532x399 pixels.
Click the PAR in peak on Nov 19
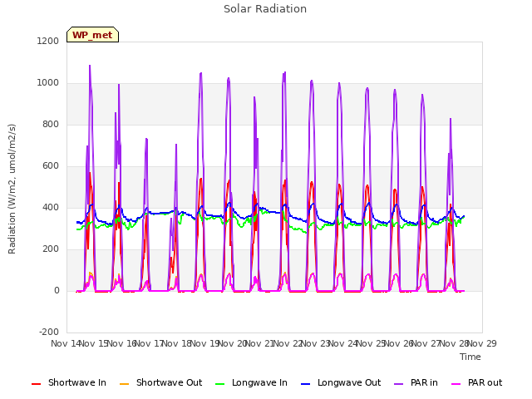coord(201,73)
